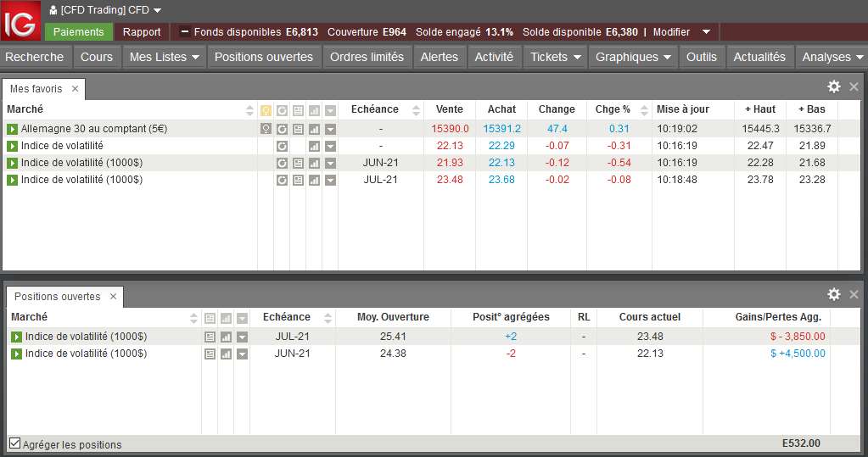Open the Outils menu item
Screen dimensions: 868x457
coord(702,57)
